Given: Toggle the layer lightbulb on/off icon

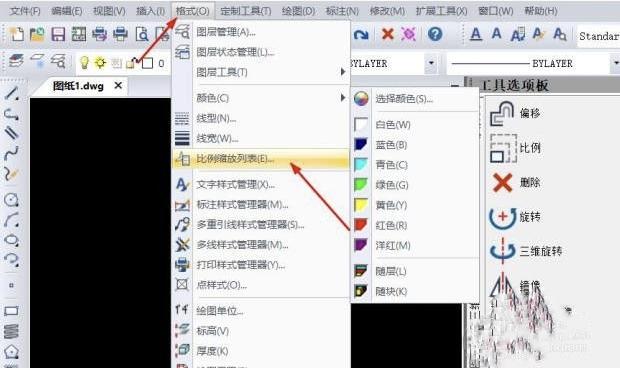Looking at the screenshot, I should 84,62.
